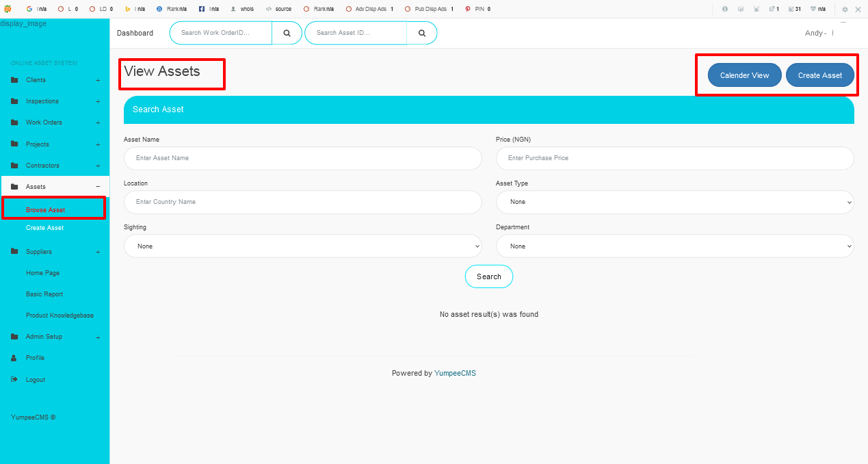
Task: Click the diagnosis monitor icon in toolbar
Action: pos(741,9)
